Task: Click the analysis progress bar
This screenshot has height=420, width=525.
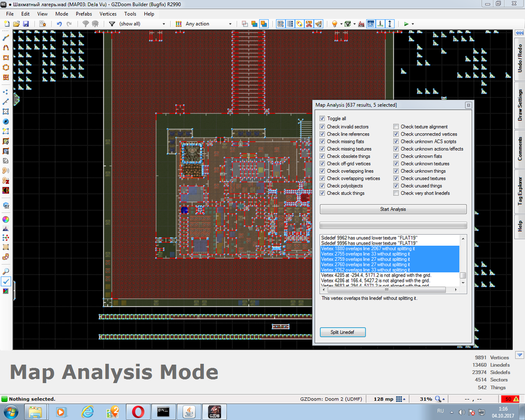Action: click(x=393, y=225)
